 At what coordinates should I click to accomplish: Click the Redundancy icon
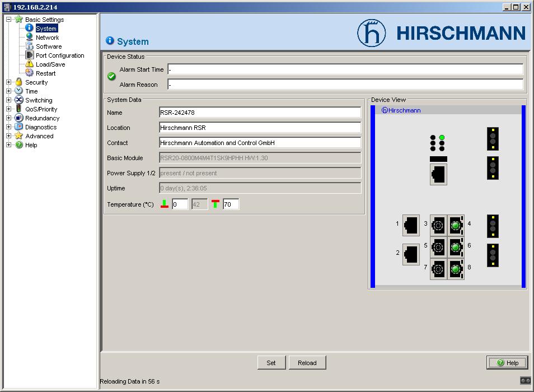point(18,118)
